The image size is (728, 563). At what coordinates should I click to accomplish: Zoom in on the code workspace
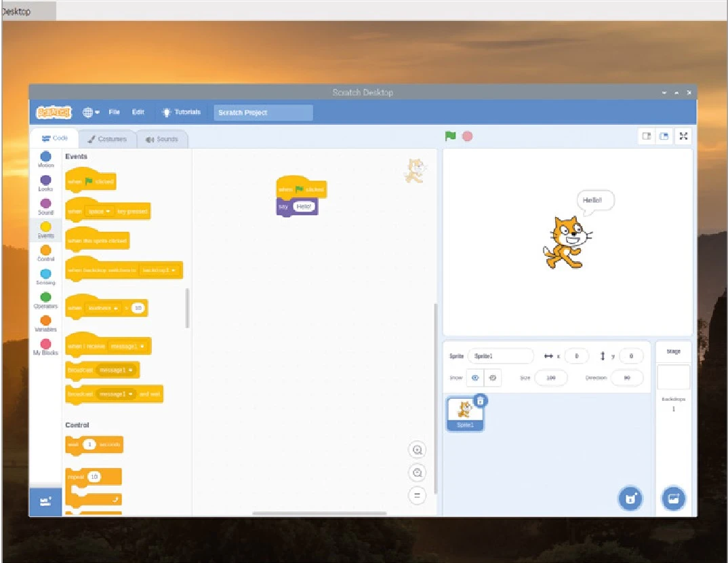(x=418, y=450)
